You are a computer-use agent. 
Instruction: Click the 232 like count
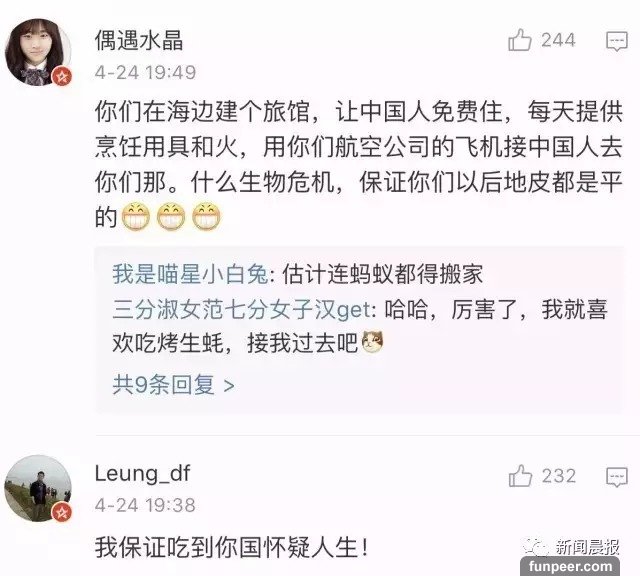558,476
